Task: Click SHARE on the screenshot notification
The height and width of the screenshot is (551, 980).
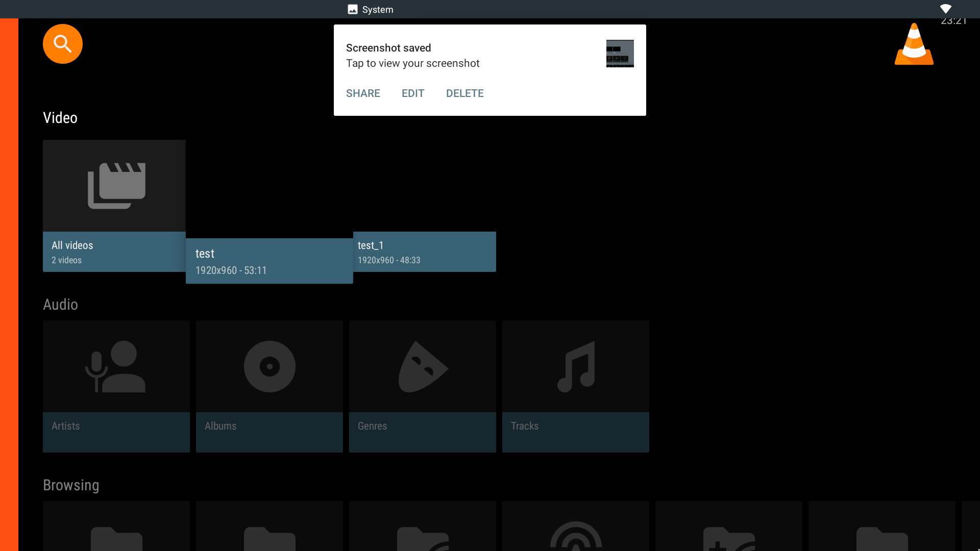Action: 363,93
